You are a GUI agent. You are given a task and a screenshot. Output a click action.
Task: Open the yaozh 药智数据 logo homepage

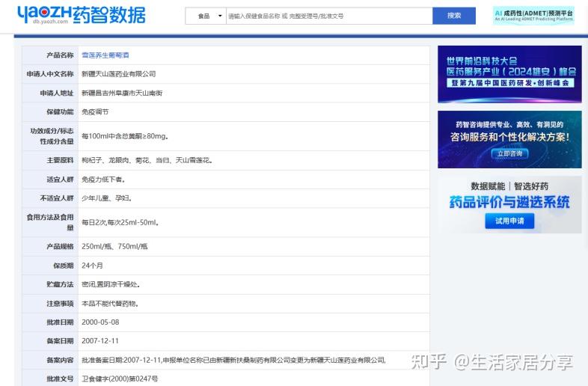(82, 15)
